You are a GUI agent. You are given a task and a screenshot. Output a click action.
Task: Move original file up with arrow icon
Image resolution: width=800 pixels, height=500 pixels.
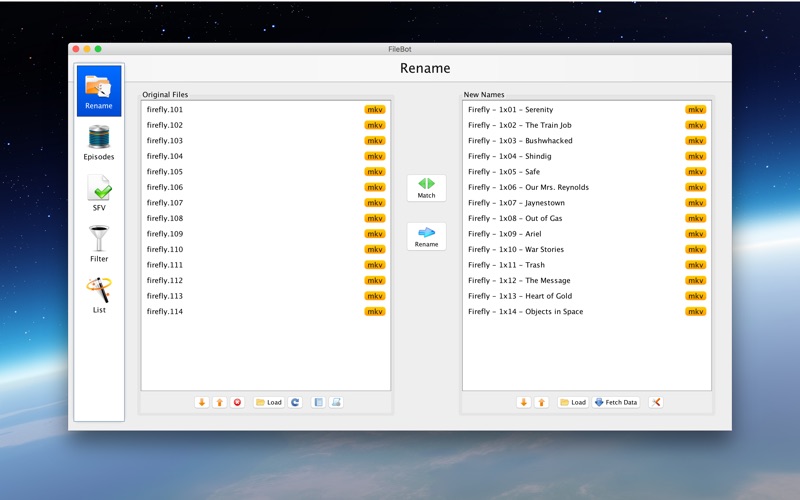[x=219, y=402]
